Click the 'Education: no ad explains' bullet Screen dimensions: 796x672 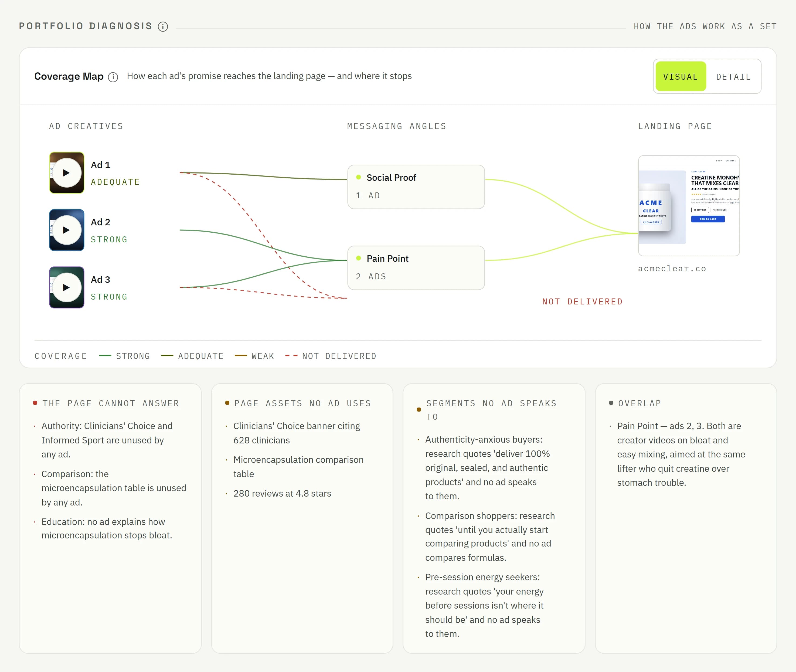[x=107, y=528]
